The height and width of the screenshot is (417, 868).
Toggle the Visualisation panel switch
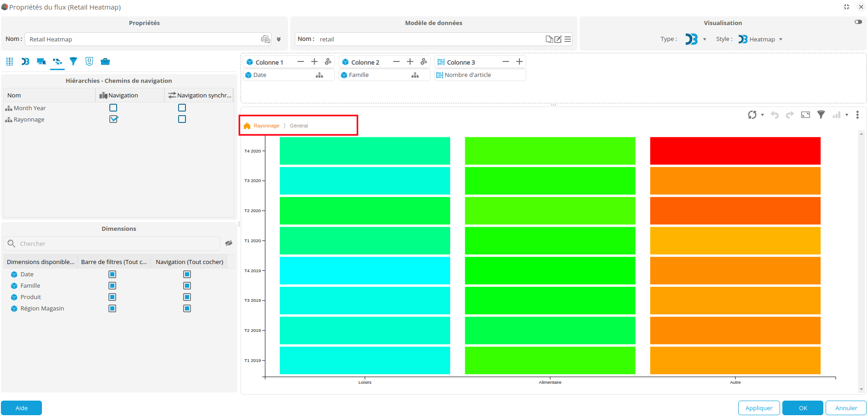click(858, 22)
